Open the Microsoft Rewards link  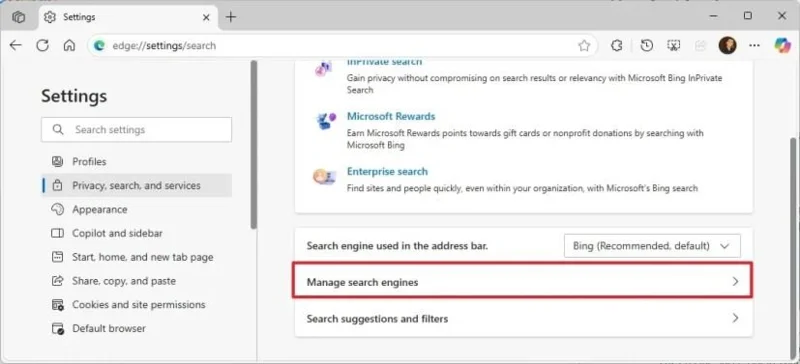[391, 116]
